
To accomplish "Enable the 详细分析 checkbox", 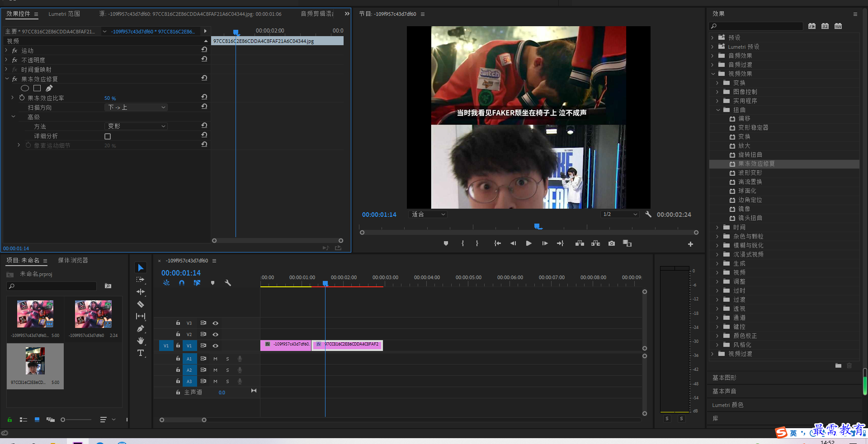I will pyautogui.click(x=108, y=136).
